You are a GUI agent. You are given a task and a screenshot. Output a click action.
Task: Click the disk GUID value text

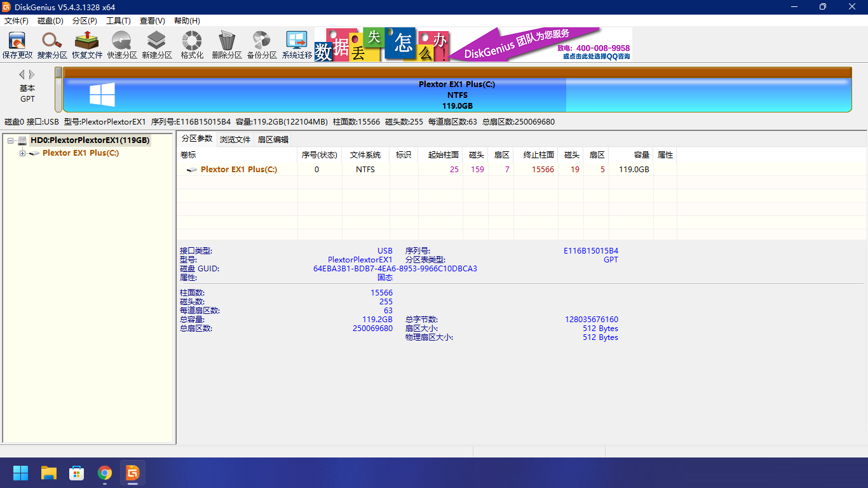[x=395, y=269]
